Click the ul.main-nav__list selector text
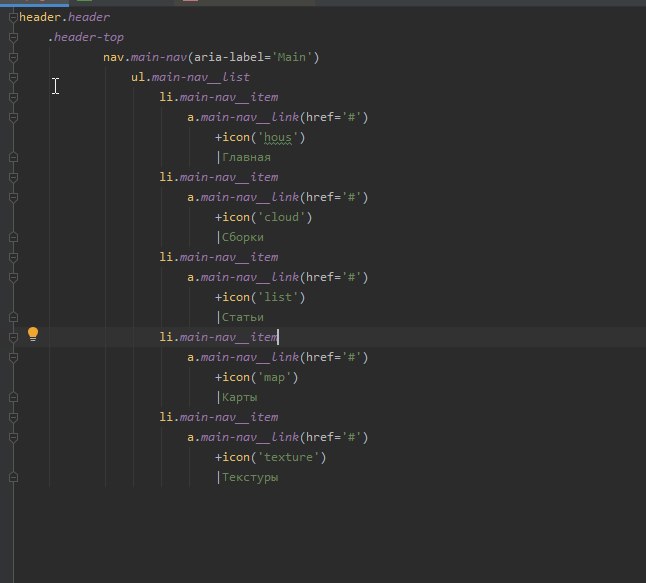The height and width of the screenshot is (583, 646). click(190, 77)
